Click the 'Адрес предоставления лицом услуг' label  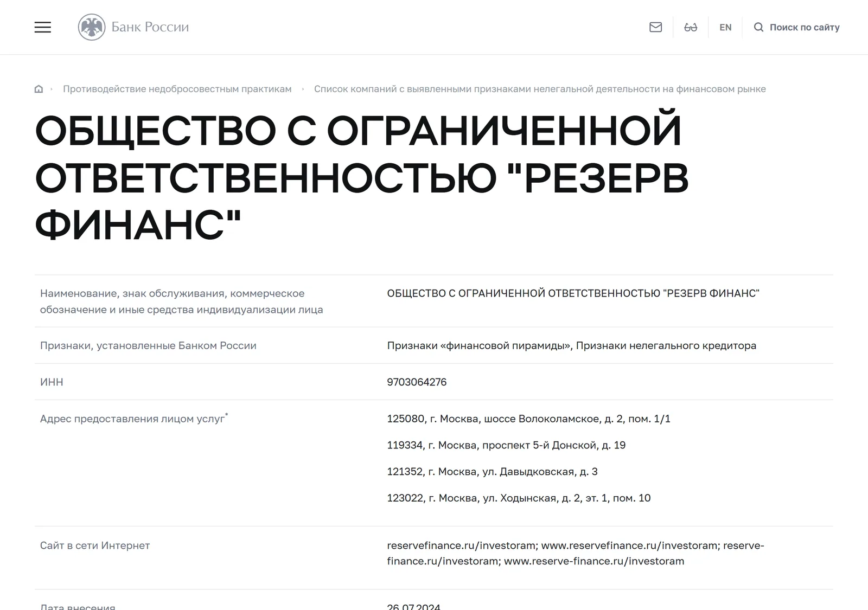[x=134, y=419]
